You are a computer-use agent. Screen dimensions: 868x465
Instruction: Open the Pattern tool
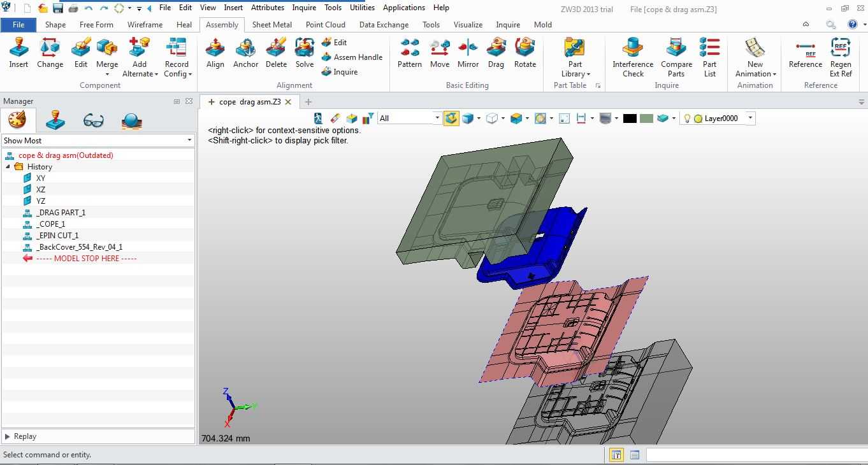click(x=409, y=54)
